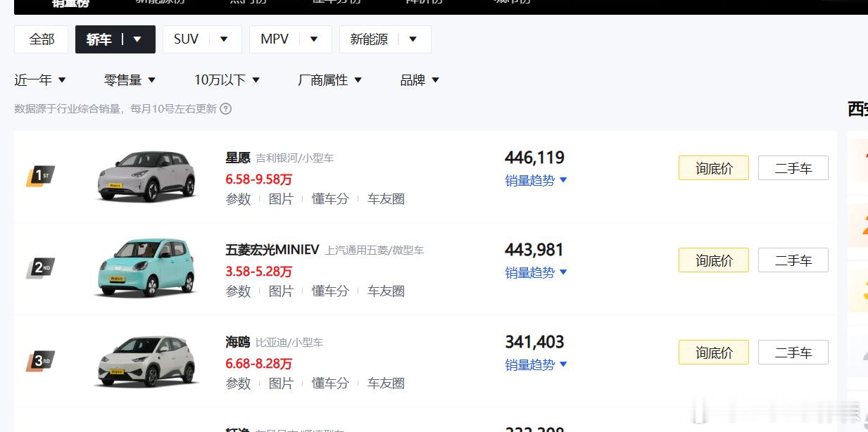Click the 2nd rank badge icon

point(40,268)
